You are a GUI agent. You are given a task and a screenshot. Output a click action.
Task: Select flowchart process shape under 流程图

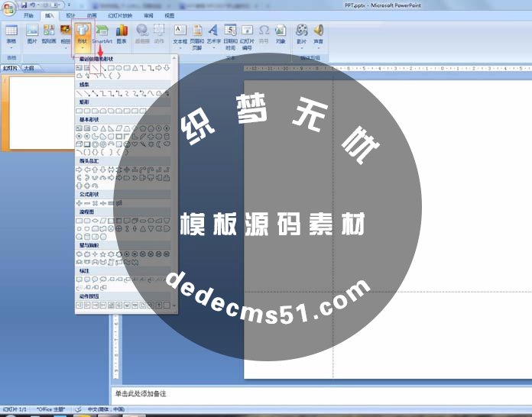[79, 221]
